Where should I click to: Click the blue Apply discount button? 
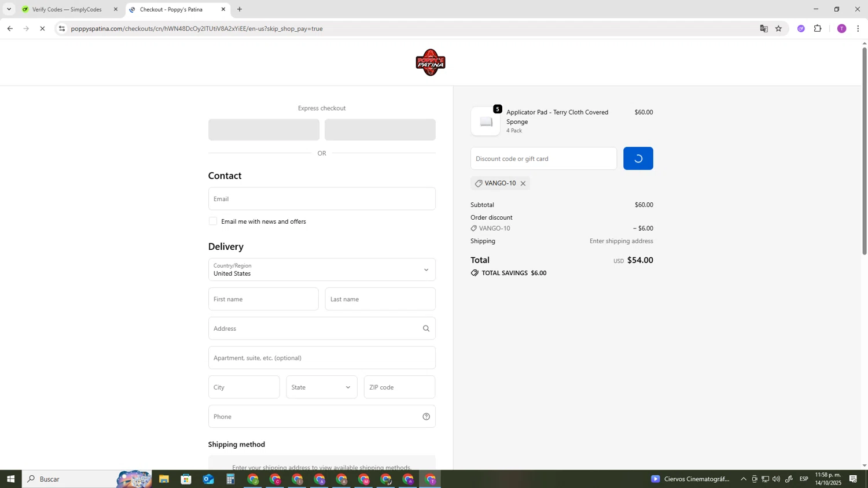(638, 158)
